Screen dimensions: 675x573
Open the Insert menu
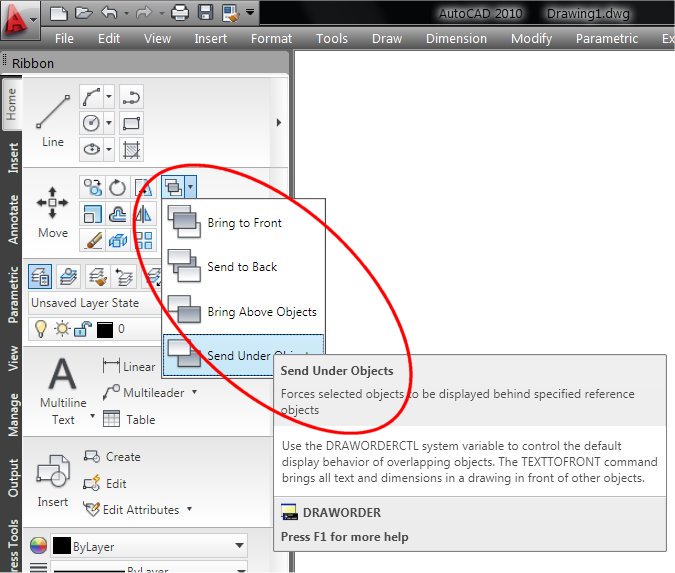[211, 39]
